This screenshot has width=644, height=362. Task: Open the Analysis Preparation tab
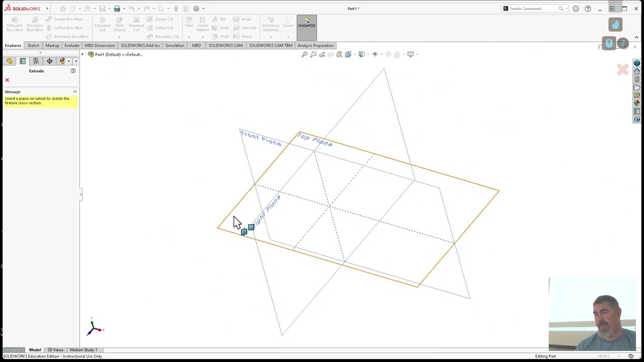tap(315, 45)
